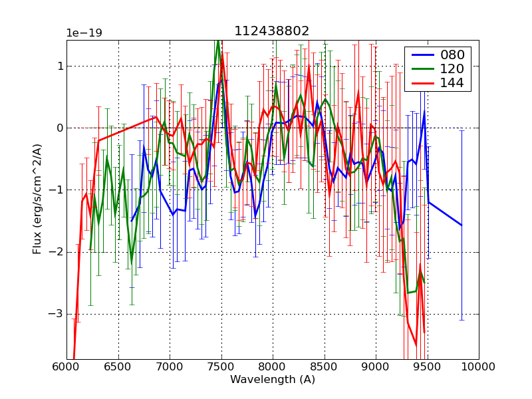
Task: Click the red line sample in legend
Action: [x=422, y=83]
